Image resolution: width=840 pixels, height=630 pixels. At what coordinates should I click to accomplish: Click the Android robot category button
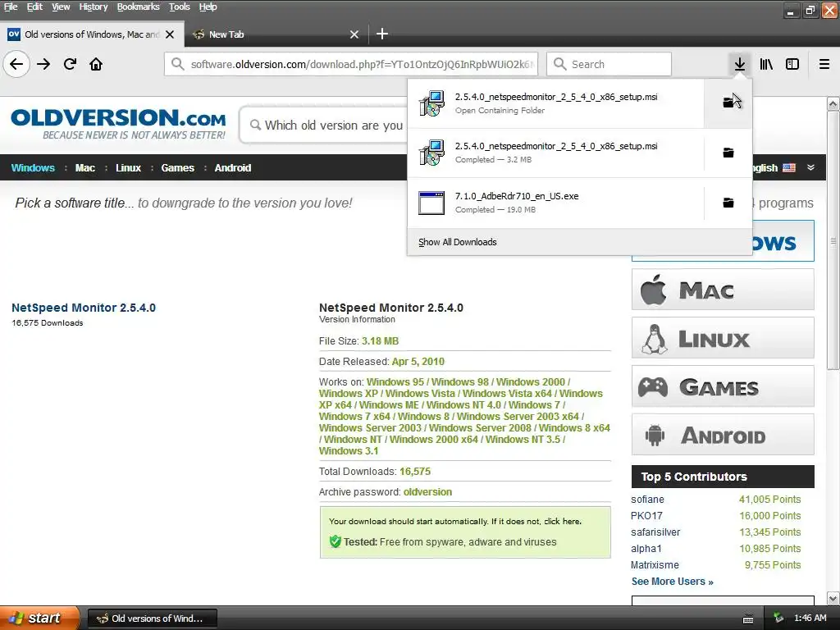pos(723,435)
